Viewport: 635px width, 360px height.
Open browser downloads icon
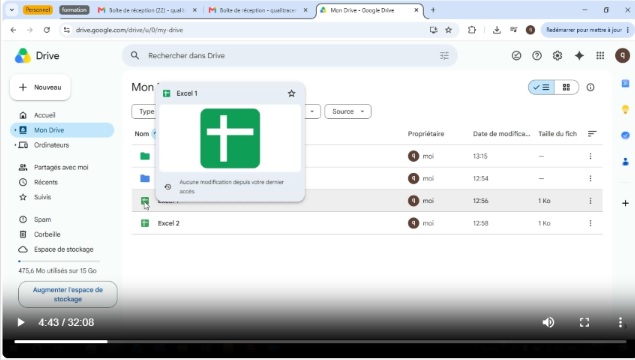coord(496,30)
